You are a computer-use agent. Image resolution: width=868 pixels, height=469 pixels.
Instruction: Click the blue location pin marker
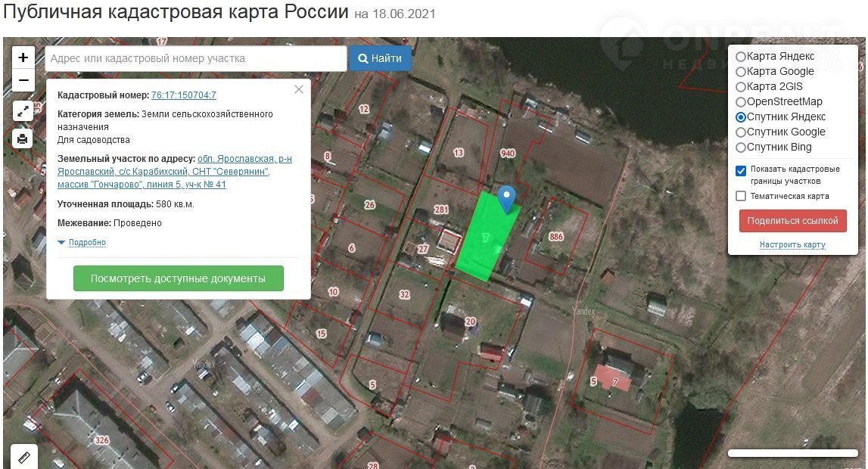[506, 200]
